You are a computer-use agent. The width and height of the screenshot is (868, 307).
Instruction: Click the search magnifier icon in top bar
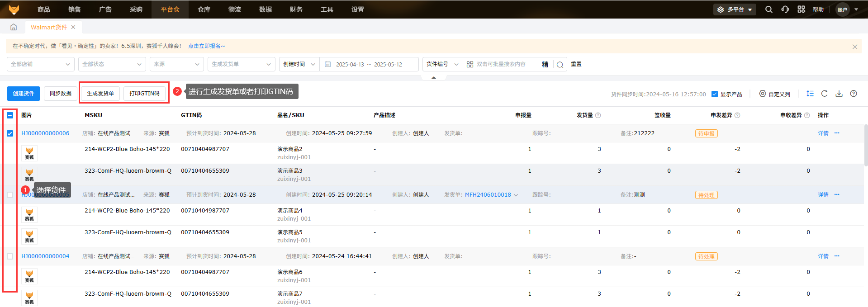click(x=768, y=9)
